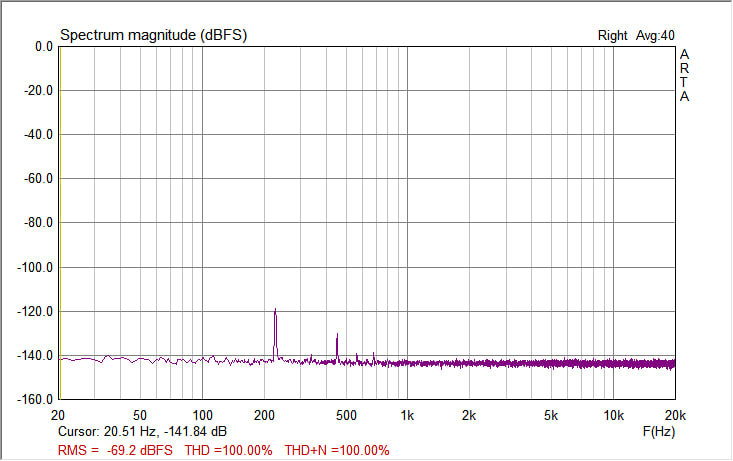
Task: Click the '500' frequency axis label
Action: pos(346,415)
